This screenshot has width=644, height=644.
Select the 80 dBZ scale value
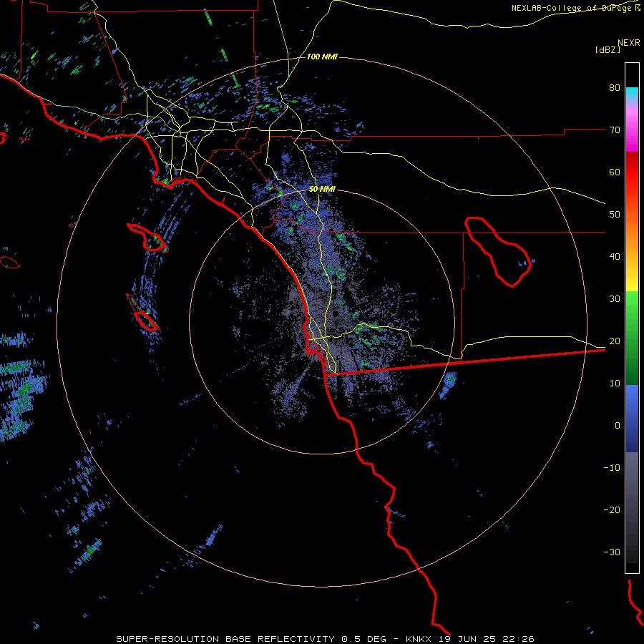coord(615,87)
